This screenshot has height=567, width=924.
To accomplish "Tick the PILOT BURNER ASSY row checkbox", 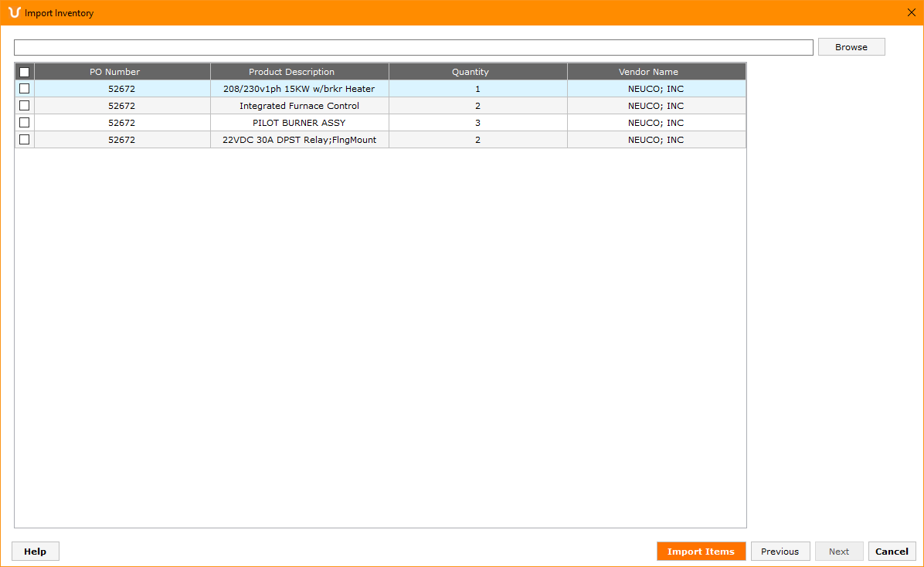I will click(x=25, y=123).
